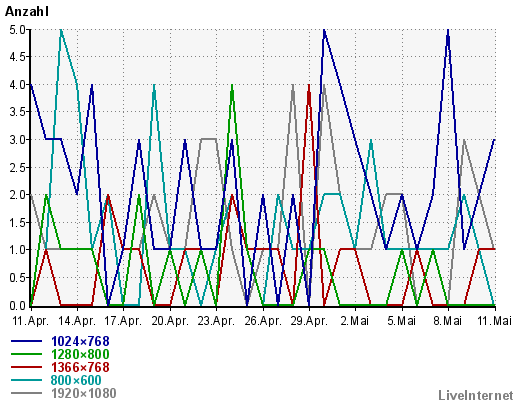Click the 29.Apr. x-axis label

coord(309,321)
